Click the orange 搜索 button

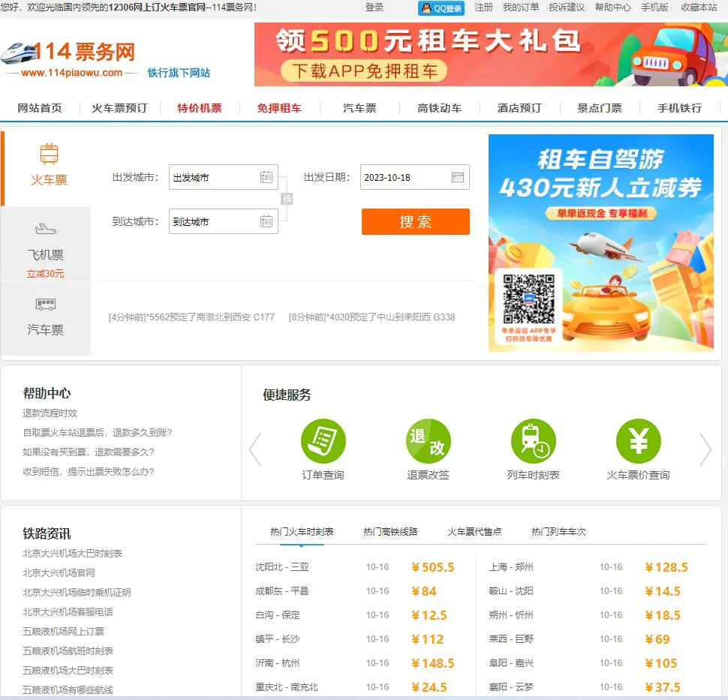[x=416, y=221]
